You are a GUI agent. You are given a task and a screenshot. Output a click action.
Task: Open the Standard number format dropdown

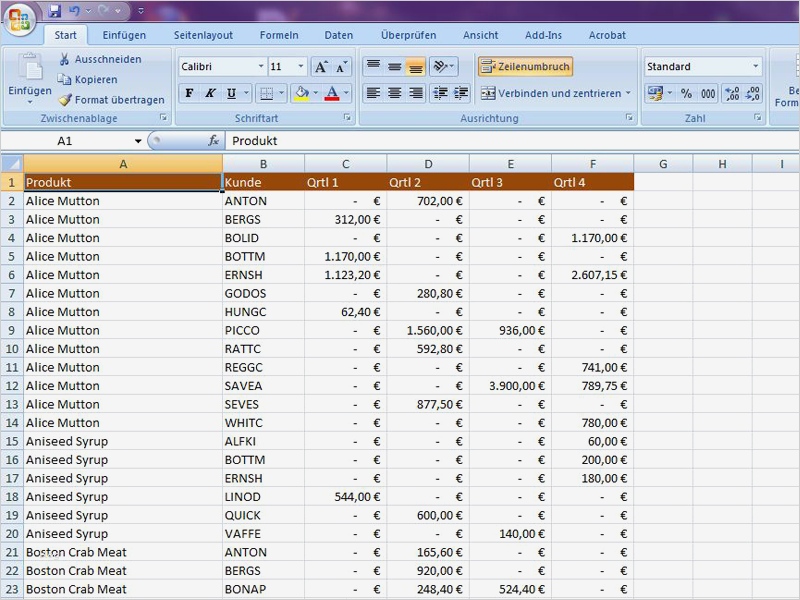755,67
